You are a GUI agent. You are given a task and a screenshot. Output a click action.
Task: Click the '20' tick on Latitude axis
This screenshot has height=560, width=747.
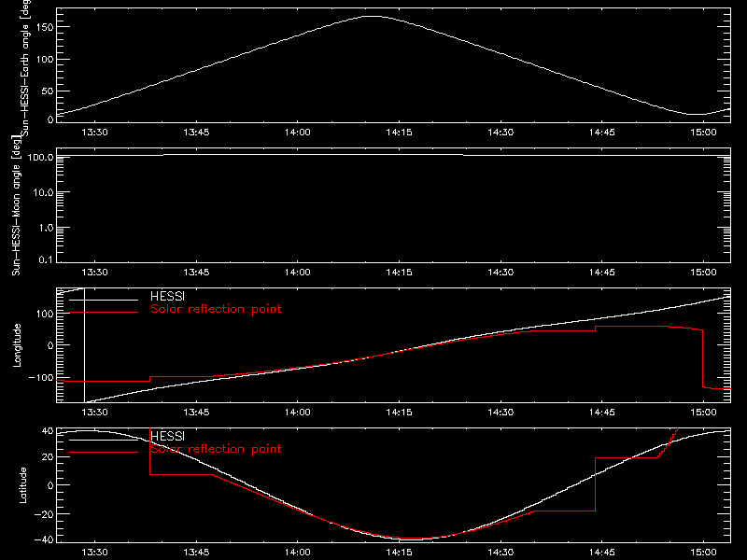click(x=48, y=457)
